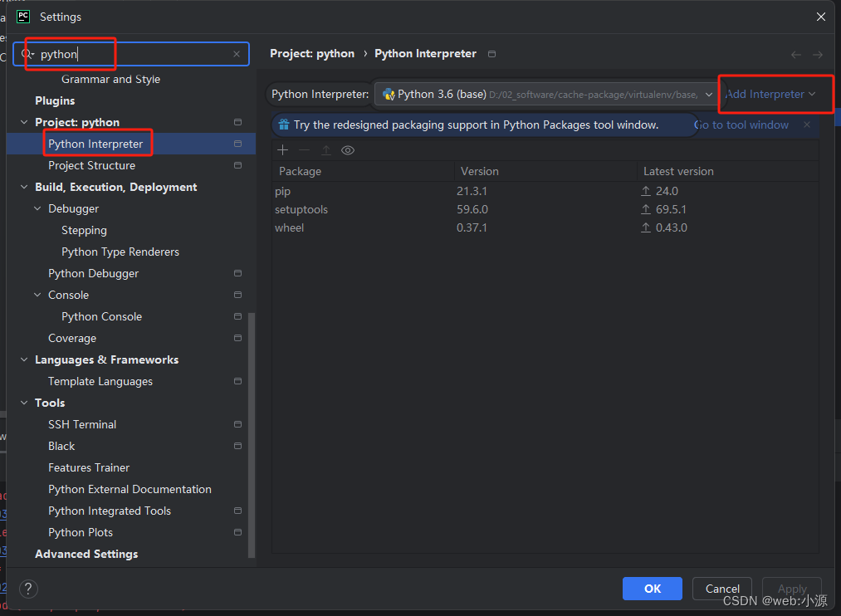Image resolution: width=841 pixels, height=616 pixels.
Task: Open SSH Terminal settings
Action: 82,424
